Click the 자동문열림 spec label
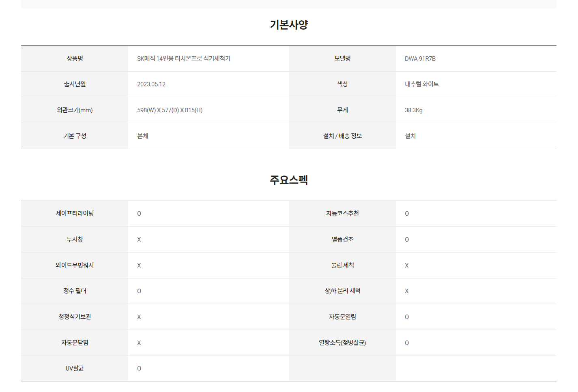Image resolution: width=578 pixels, height=392 pixels. point(342,317)
